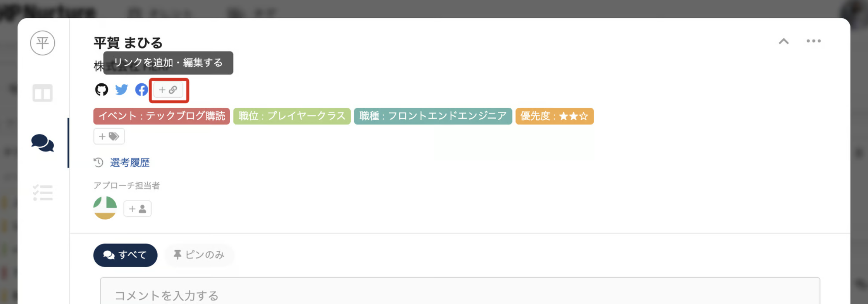Click the 優先度 star rating tag
The height and width of the screenshot is (304, 868).
click(x=554, y=116)
